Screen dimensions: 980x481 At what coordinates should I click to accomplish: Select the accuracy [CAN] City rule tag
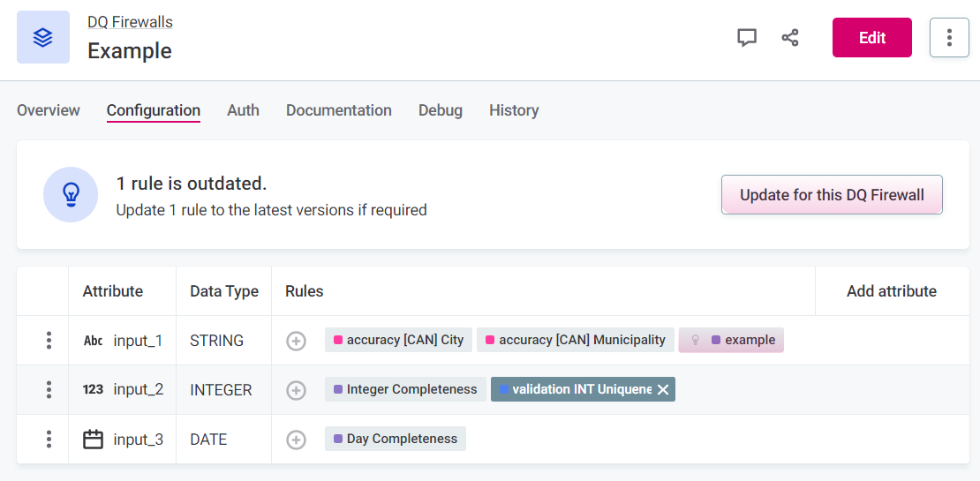click(398, 341)
